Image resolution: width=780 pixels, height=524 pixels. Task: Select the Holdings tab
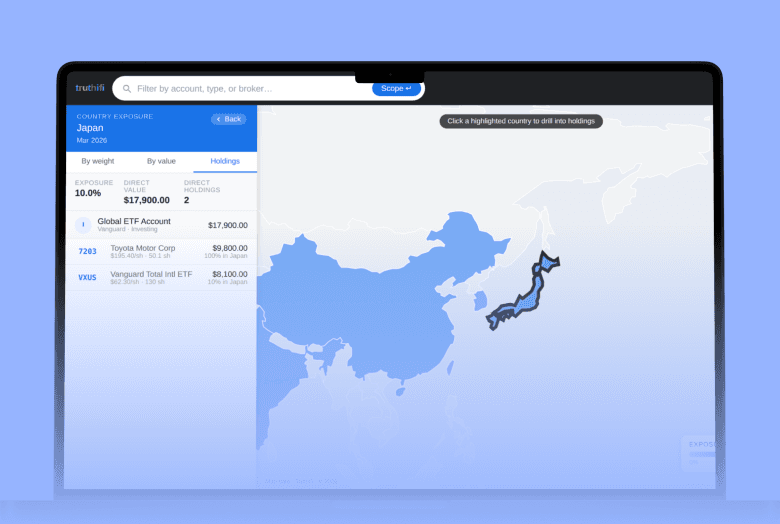click(225, 161)
